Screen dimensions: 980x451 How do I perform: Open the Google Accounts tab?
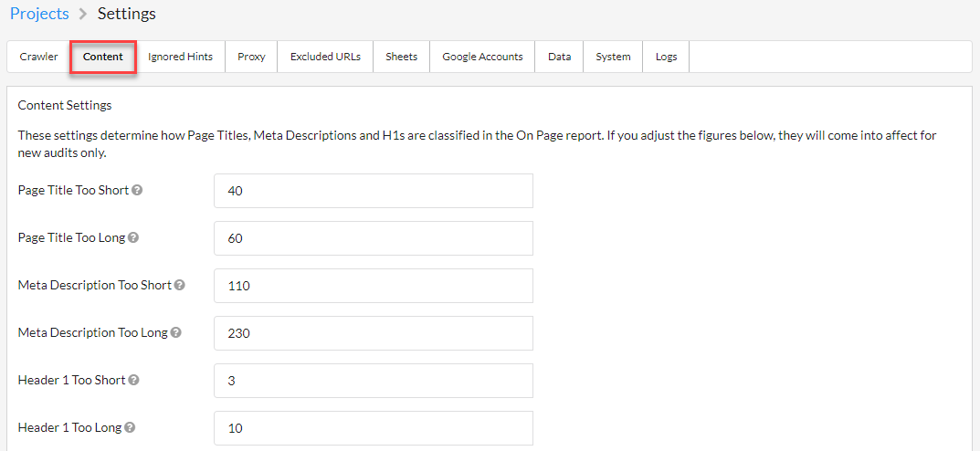[x=482, y=57]
